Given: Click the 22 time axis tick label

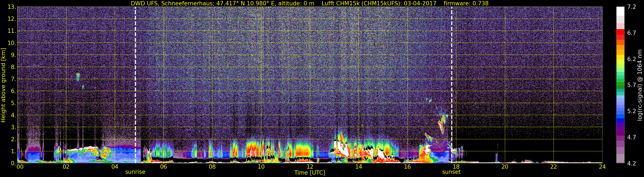Looking at the screenshot, I should click(554, 167).
